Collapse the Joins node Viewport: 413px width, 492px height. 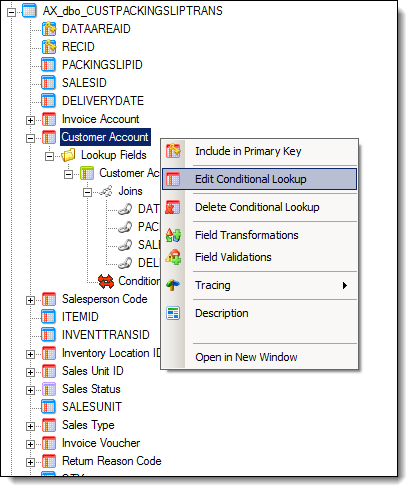coord(87,192)
